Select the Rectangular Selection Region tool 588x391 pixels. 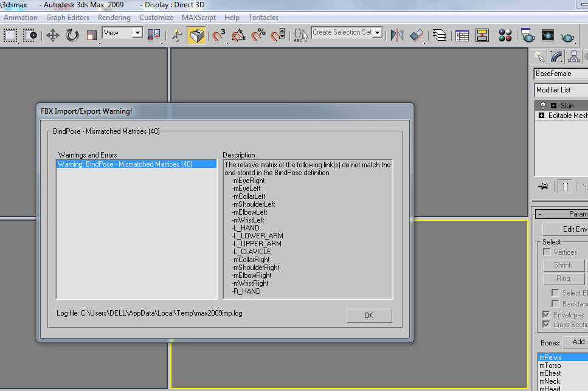[10, 36]
